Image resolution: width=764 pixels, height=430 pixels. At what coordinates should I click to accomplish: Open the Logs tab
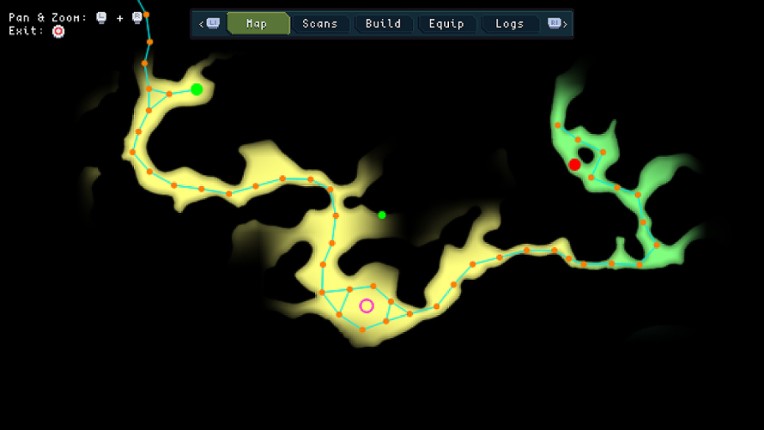click(510, 23)
